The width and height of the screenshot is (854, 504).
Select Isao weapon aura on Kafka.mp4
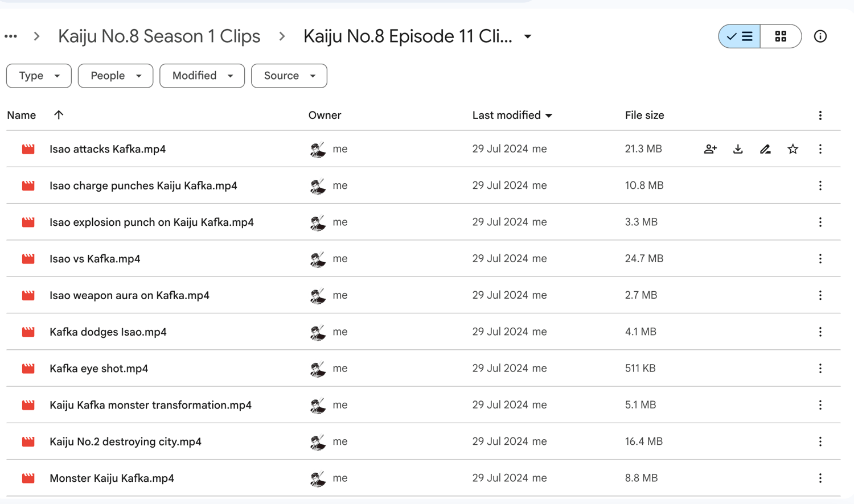(129, 295)
